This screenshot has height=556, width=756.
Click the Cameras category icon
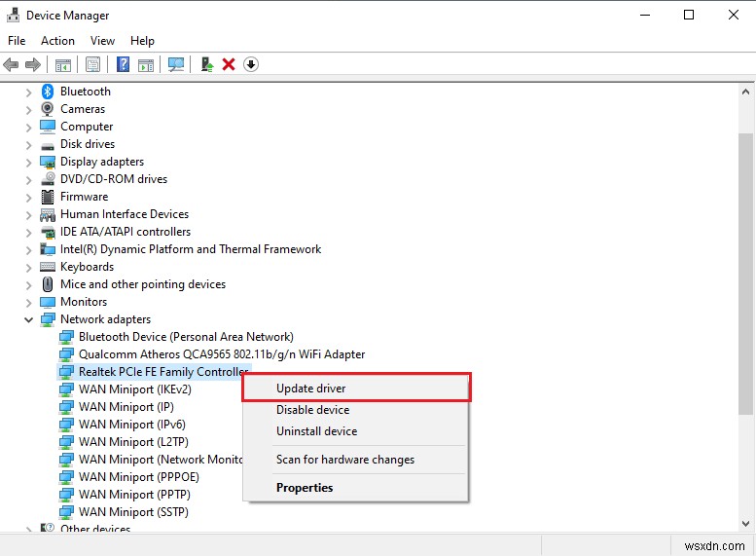coord(48,109)
